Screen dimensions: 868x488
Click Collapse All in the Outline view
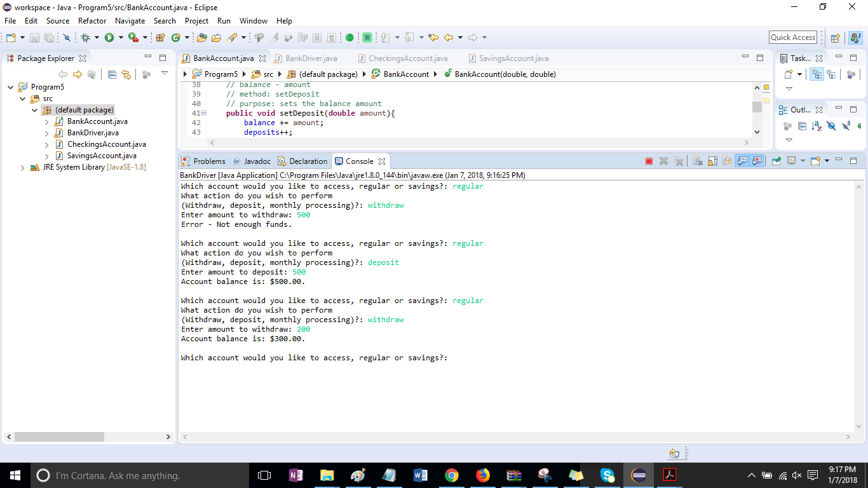click(x=802, y=126)
